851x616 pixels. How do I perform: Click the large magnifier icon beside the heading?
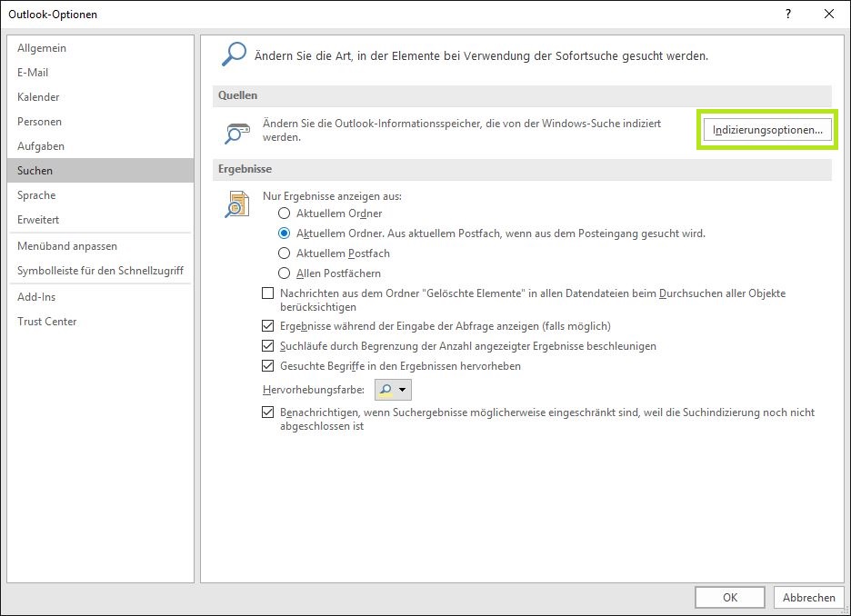[x=234, y=55]
